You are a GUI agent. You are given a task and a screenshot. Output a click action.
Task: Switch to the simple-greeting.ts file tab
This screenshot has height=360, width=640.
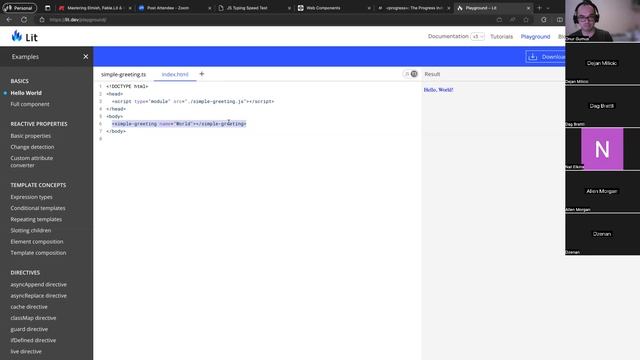[x=123, y=74]
